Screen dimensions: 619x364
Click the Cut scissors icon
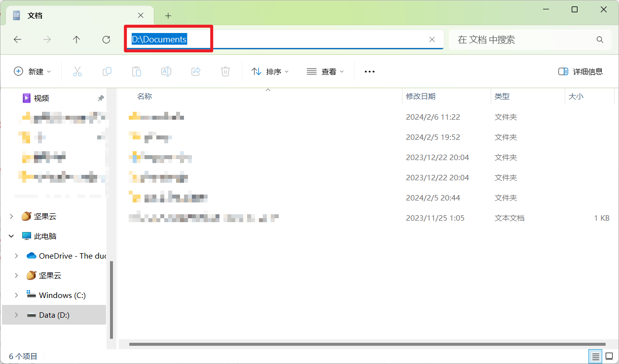77,71
